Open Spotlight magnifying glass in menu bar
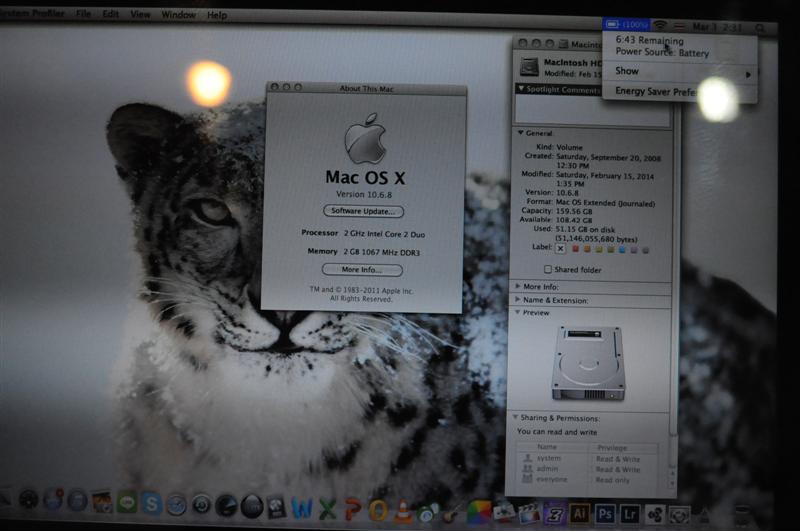 [760, 28]
